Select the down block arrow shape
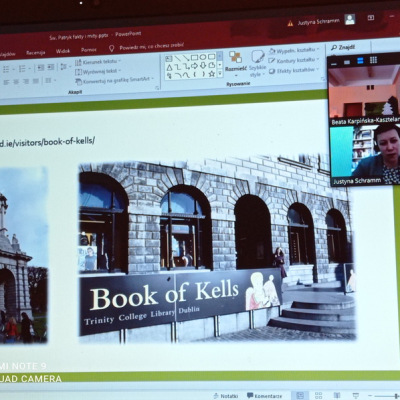This screenshot has width=400, height=400. pos(203,65)
